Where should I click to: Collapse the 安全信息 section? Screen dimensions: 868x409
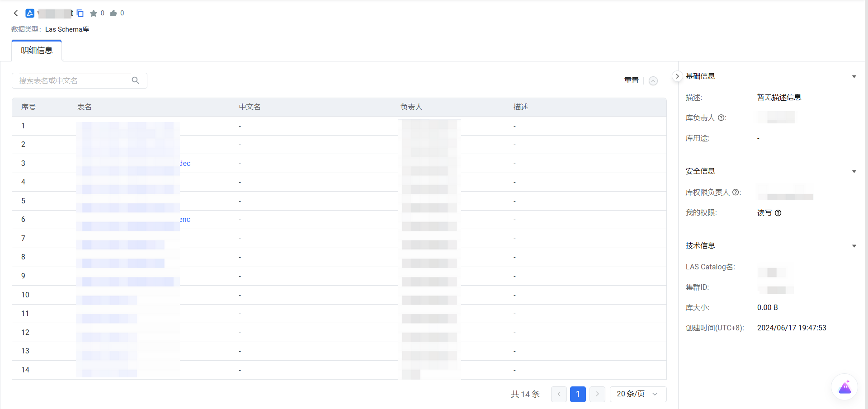(854, 171)
